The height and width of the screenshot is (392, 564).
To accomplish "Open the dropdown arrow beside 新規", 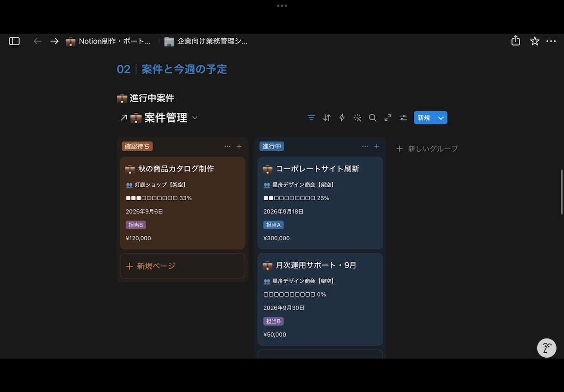I will coord(441,118).
